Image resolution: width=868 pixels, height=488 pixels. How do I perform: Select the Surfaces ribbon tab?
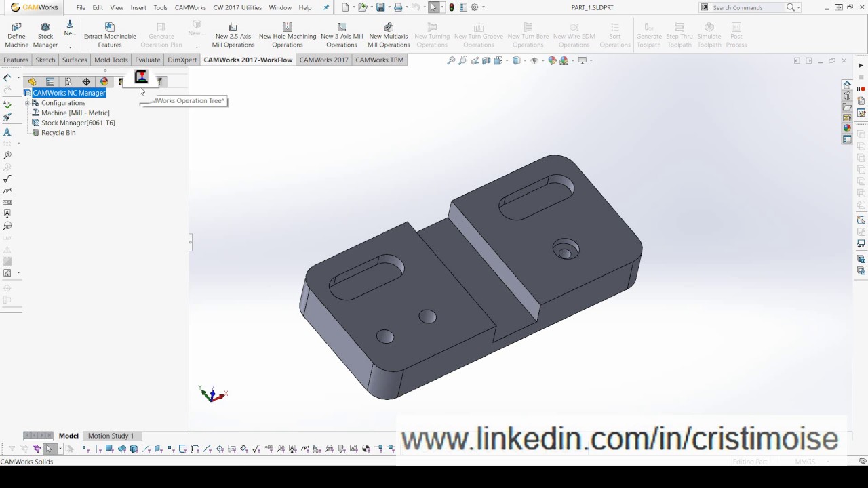click(75, 60)
